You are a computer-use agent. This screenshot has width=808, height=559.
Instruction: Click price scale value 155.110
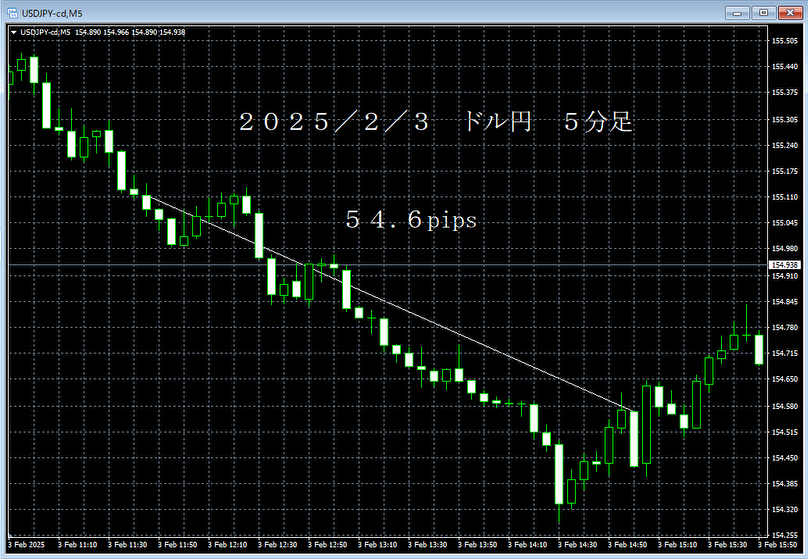point(785,197)
